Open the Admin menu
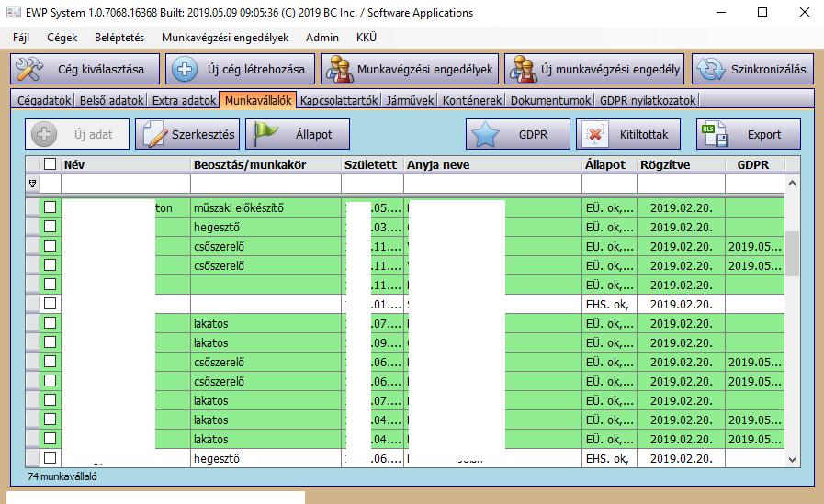 pos(322,38)
